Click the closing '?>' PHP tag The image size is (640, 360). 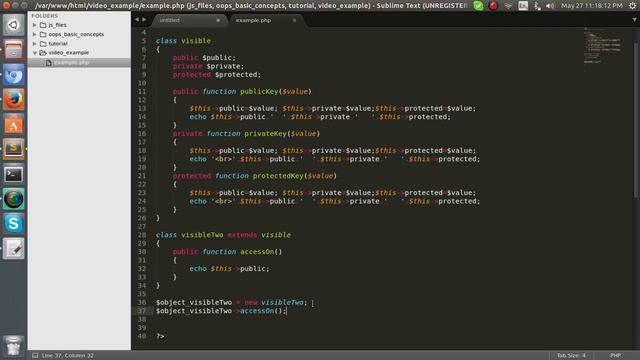pyautogui.click(x=160, y=336)
